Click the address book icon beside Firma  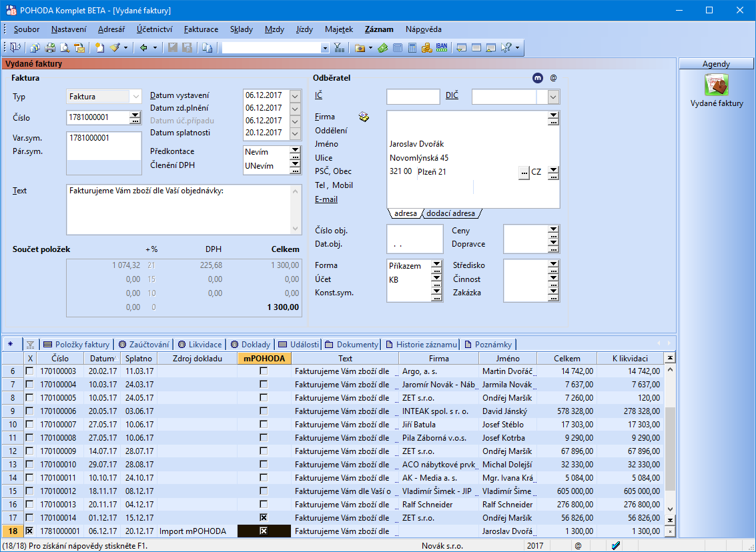(x=364, y=117)
